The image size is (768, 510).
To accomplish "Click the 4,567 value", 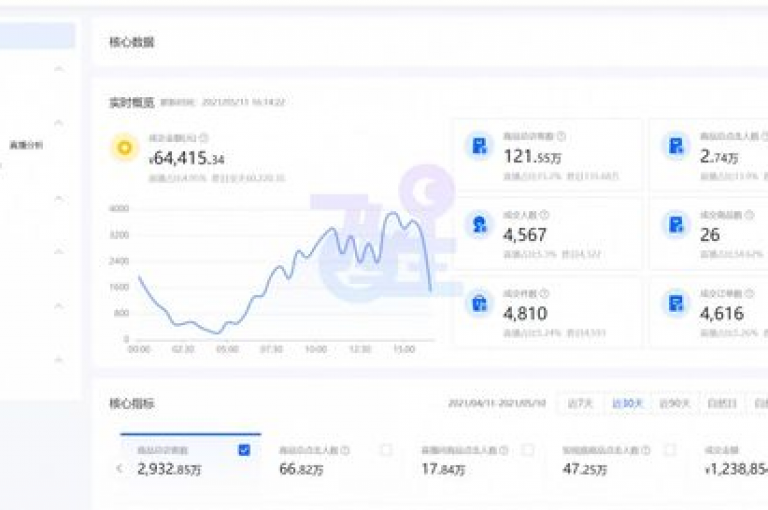I will point(525,235).
